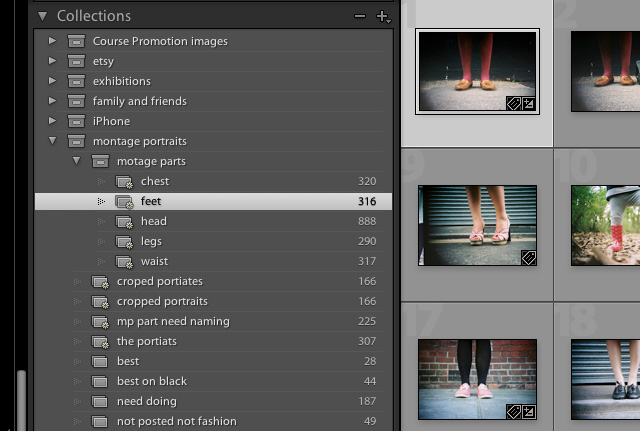Collapse the Collections panel header triangle
The image size is (640, 431).
coord(42,16)
